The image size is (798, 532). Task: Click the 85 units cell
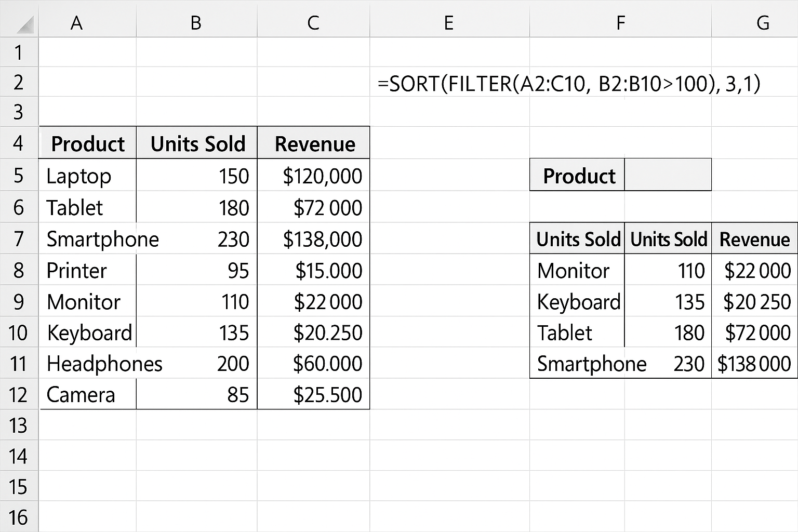[x=196, y=394]
